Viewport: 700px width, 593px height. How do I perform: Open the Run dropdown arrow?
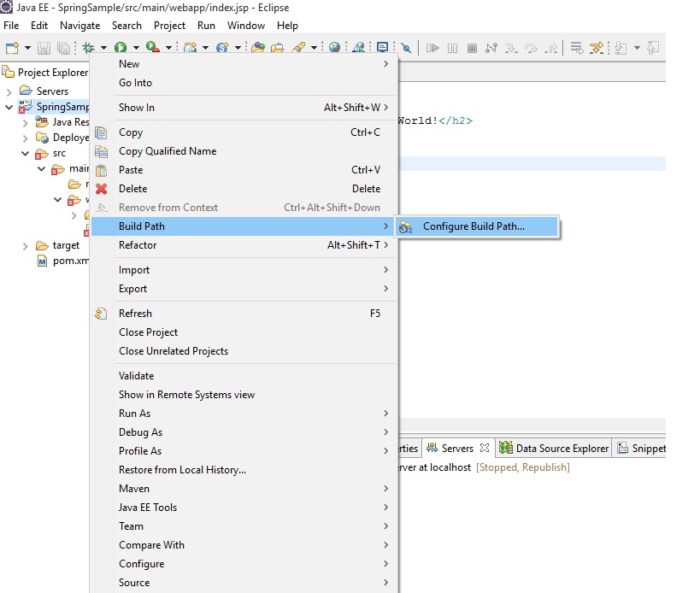[x=136, y=47]
